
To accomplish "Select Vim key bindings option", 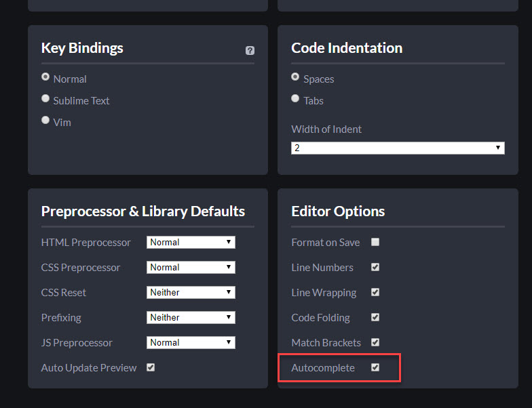I will point(45,120).
